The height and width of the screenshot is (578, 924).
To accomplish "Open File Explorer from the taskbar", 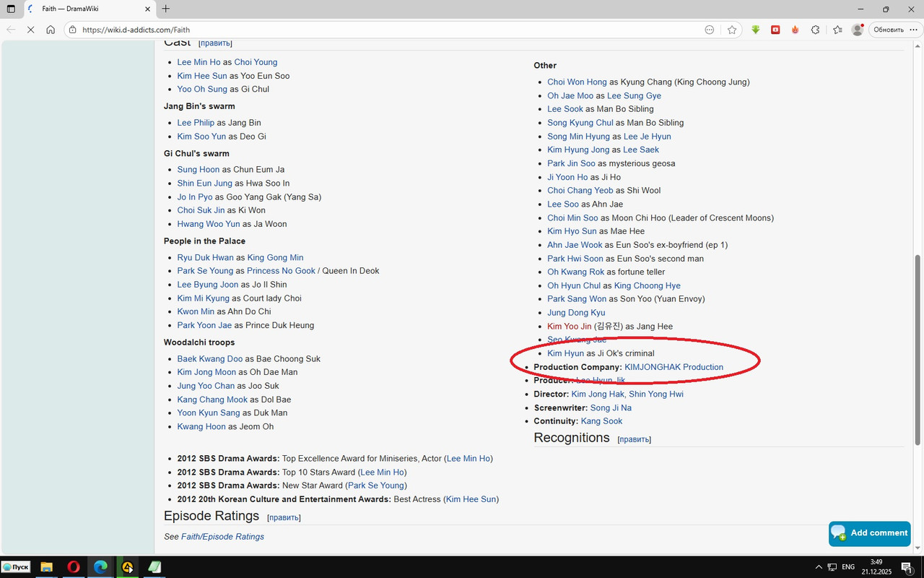I will 46,567.
